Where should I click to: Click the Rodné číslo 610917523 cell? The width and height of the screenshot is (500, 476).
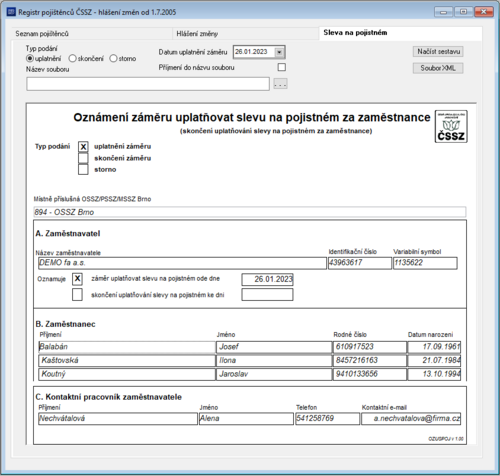click(x=370, y=347)
